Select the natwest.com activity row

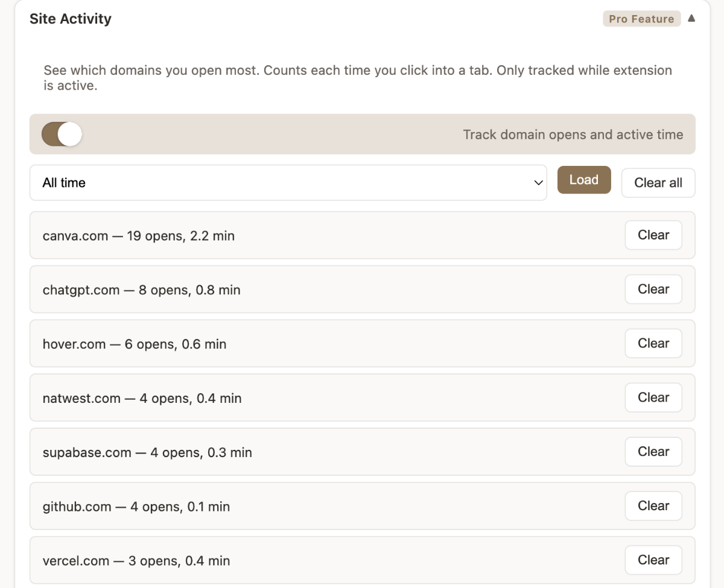point(142,398)
